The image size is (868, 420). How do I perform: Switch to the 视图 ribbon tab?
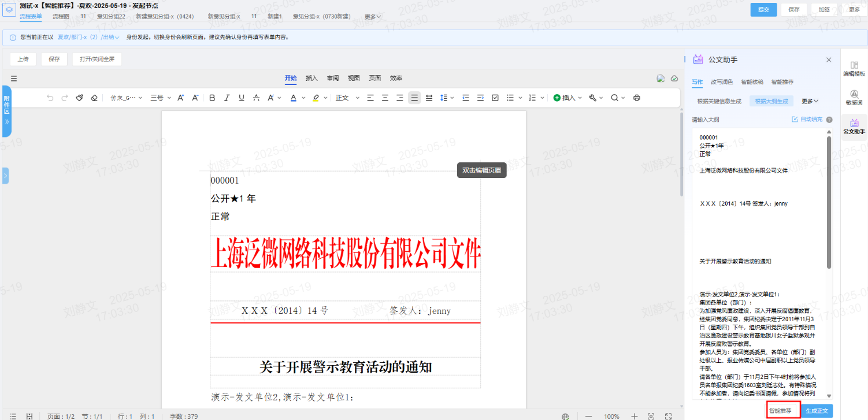(x=354, y=78)
